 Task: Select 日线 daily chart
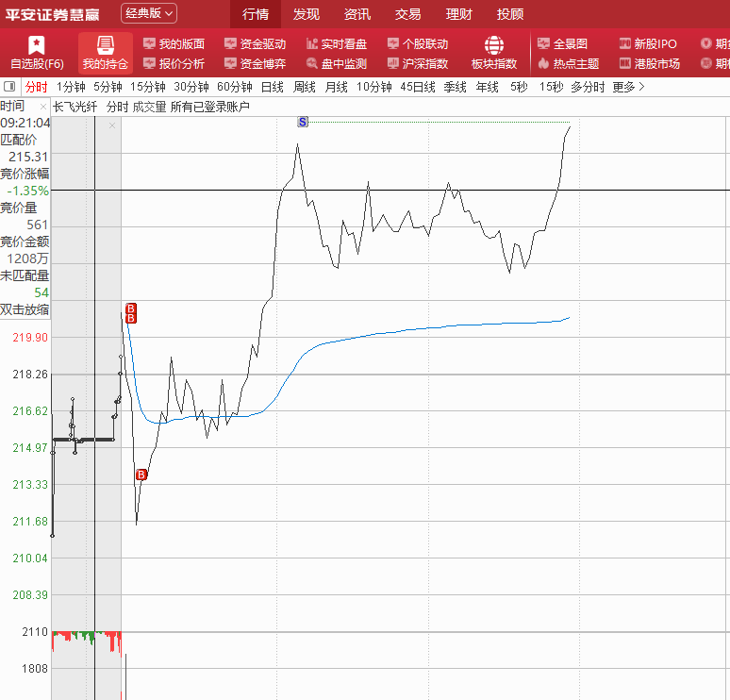pos(273,87)
